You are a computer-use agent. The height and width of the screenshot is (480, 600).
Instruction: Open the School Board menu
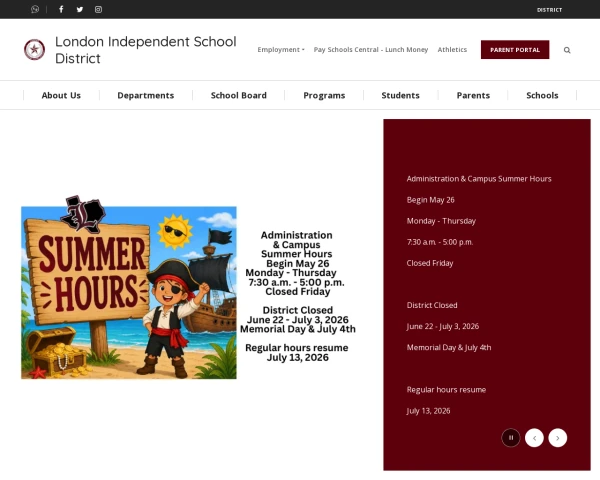[x=239, y=95]
